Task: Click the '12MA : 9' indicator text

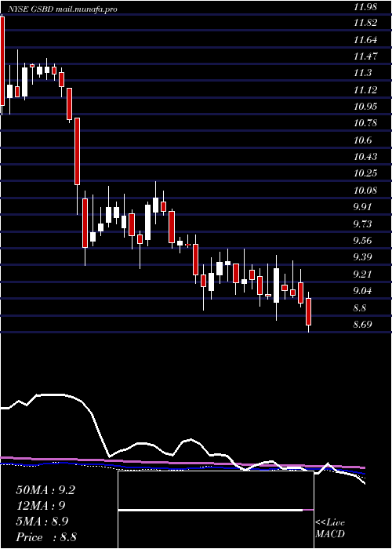Action: (41, 506)
